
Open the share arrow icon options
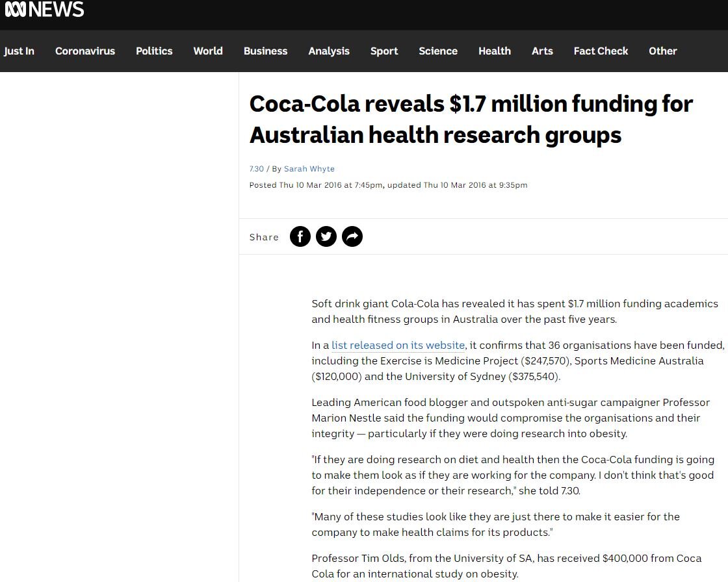point(352,236)
